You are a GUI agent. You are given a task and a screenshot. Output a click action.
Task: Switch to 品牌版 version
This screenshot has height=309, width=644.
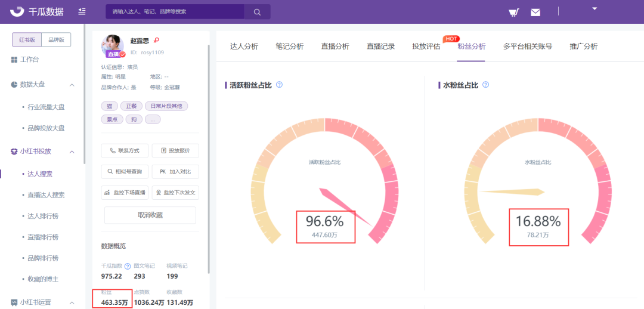[56, 40]
